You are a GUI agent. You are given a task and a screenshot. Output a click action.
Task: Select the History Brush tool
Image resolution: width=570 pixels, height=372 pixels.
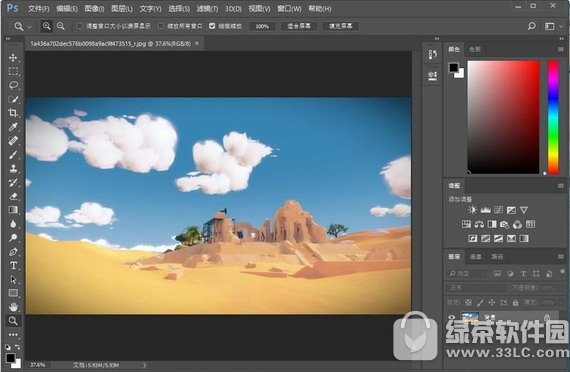pos(13,182)
